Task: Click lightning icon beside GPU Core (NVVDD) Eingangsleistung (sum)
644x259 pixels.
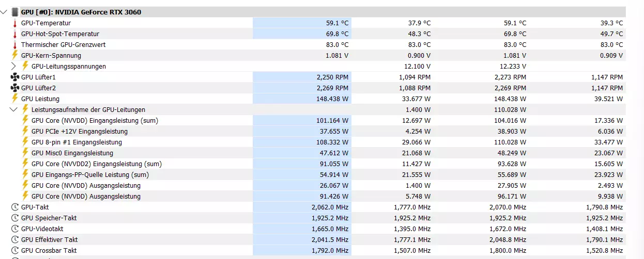Action: click(25, 120)
